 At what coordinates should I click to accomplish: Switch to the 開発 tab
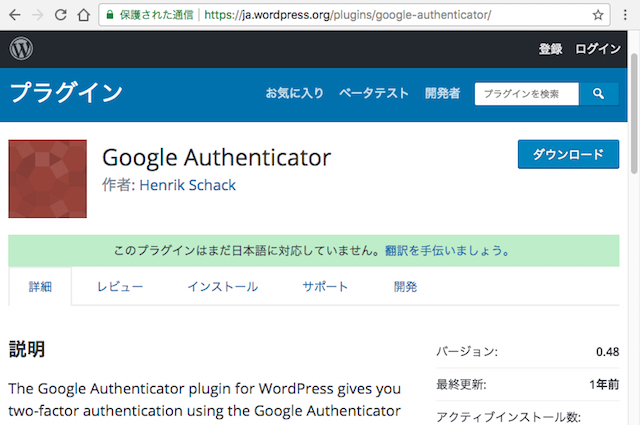405,287
